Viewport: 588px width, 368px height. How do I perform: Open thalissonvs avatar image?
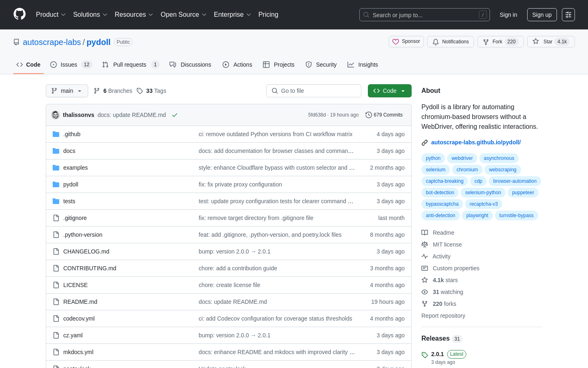pyautogui.click(x=56, y=115)
